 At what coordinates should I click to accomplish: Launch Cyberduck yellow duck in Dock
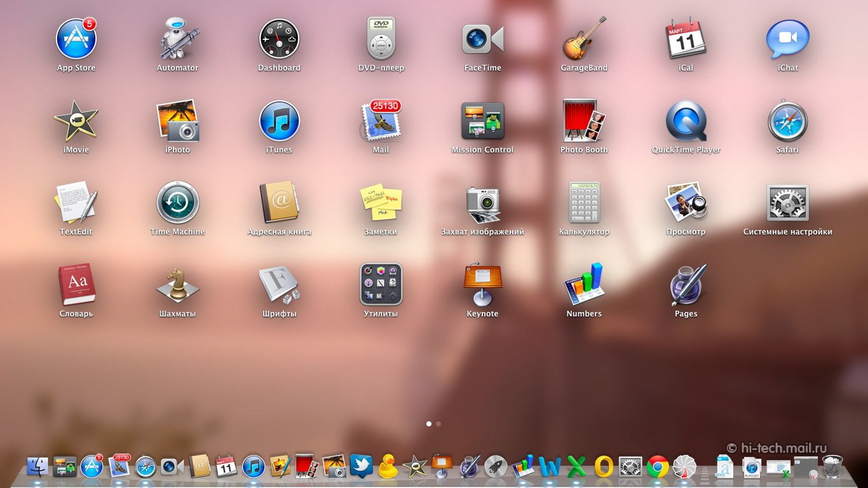pos(388,466)
